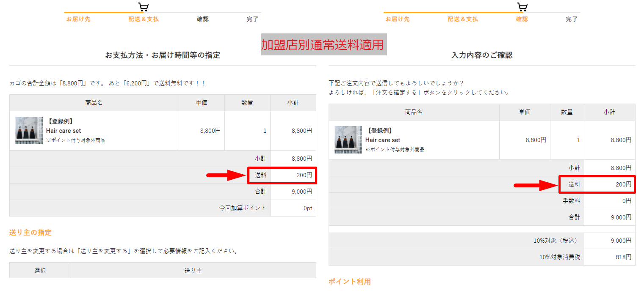Click the カゴの合計金額 free-shipping notice text
Image resolution: width=644 pixels, height=296 pixels.
(x=108, y=83)
